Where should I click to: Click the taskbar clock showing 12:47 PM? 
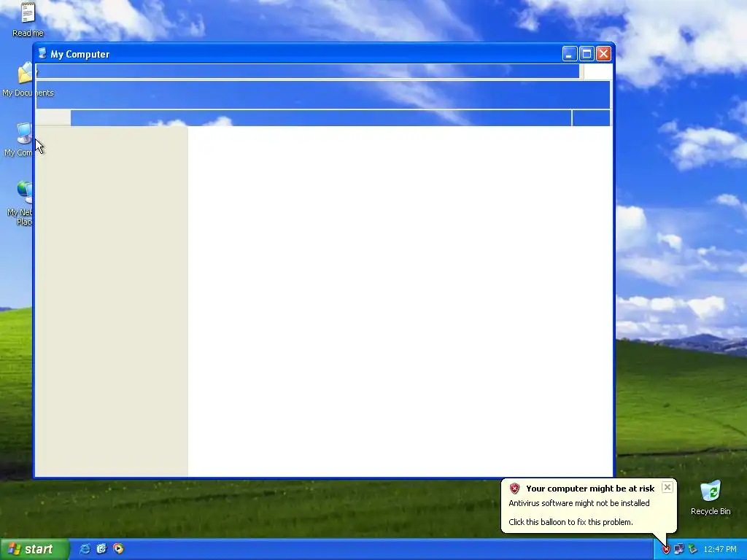(x=720, y=550)
